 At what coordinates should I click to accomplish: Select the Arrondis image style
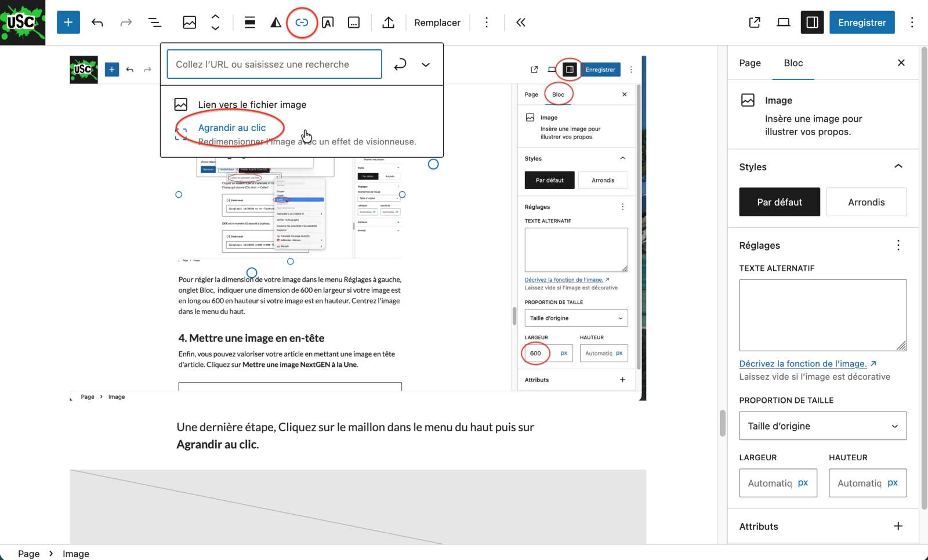pyautogui.click(x=866, y=202)
